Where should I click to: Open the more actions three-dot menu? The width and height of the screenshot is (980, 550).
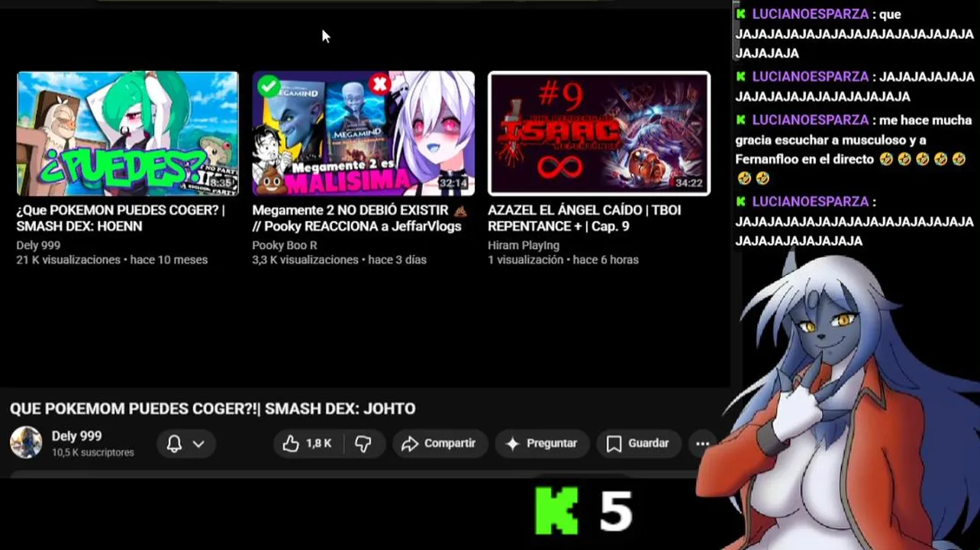[702, 443]
